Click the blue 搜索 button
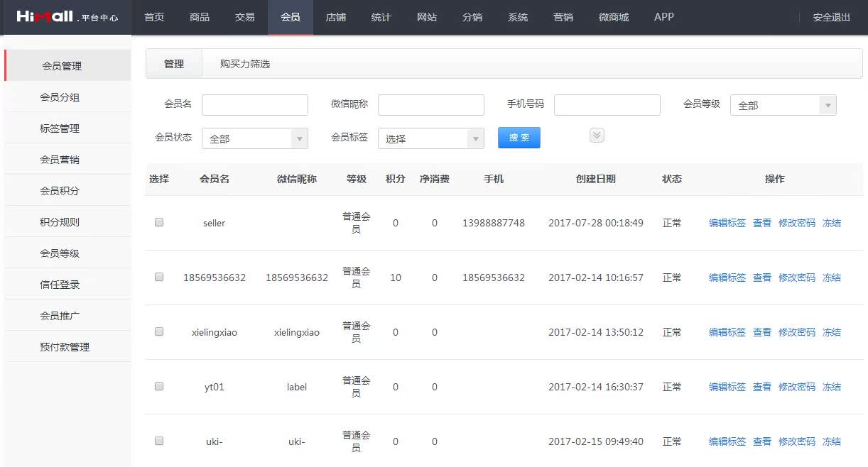 point(519,138)
